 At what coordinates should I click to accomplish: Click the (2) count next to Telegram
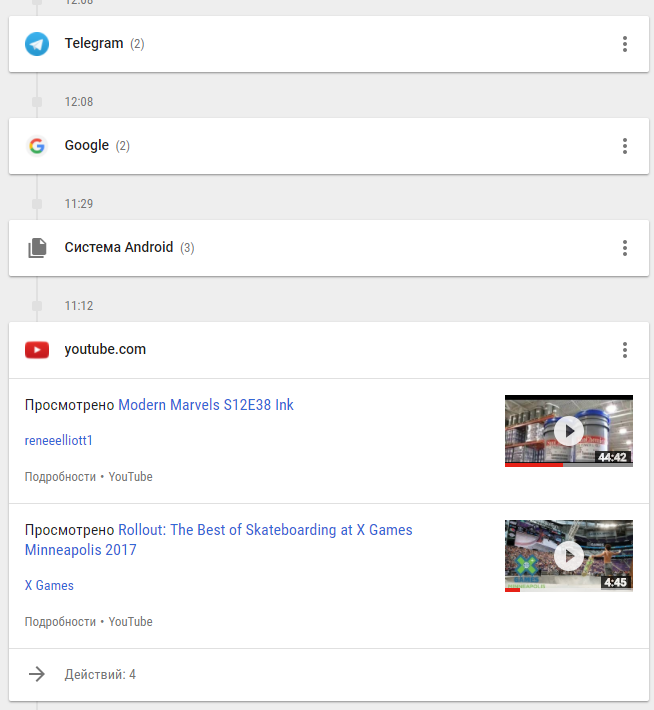(137, 44)
